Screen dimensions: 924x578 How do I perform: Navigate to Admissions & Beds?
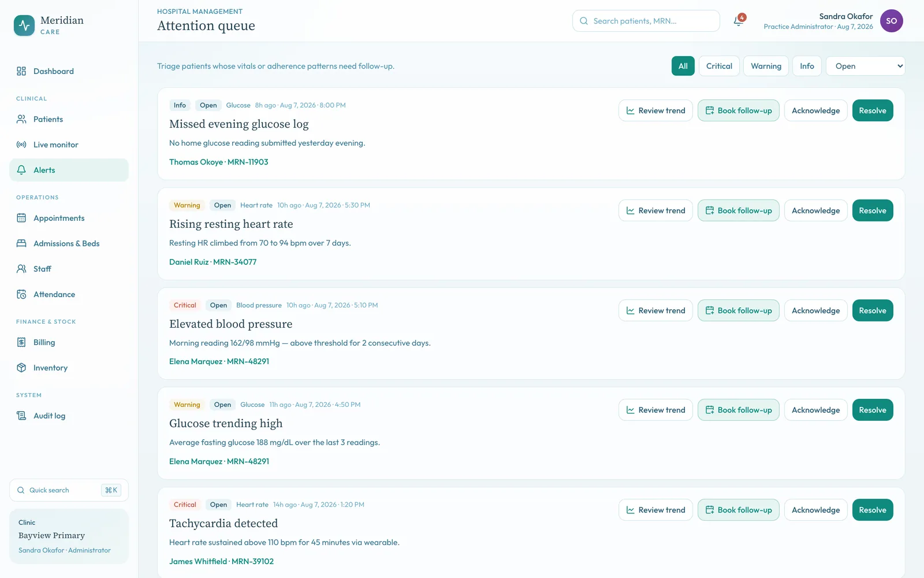coord(69,243)
